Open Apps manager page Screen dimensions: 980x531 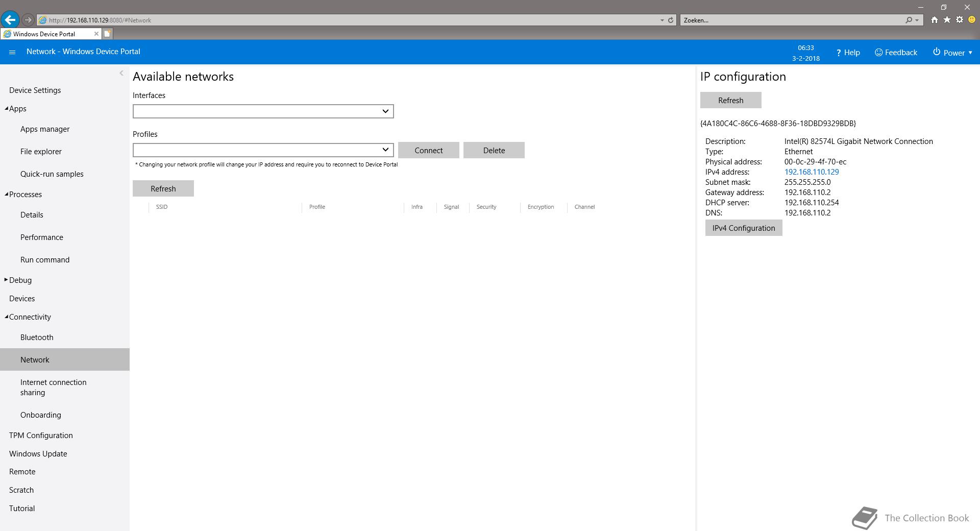45,129
